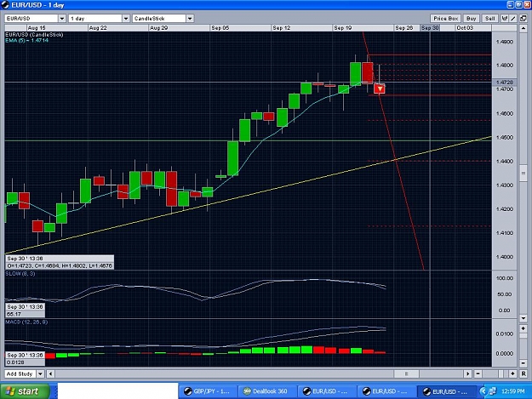Click the detach chart window icon
Screen dimensions: 532x399
[x=523, y=19]
